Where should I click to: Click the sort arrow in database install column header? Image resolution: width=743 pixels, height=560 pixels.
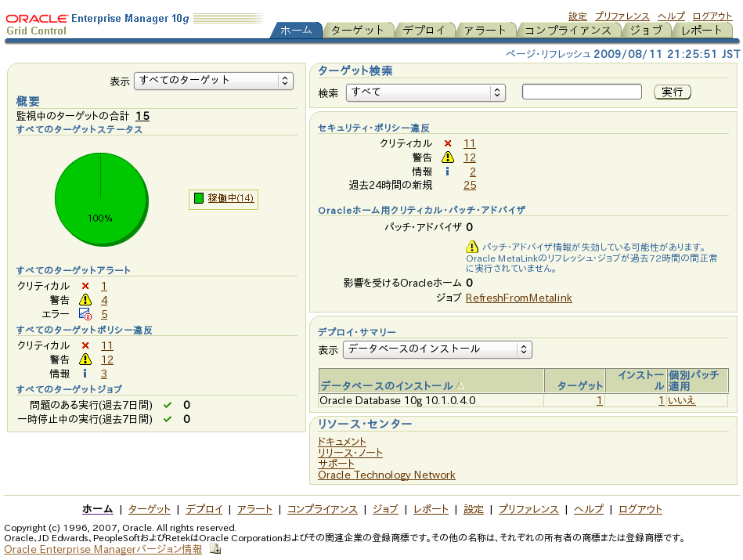point(460,385)
